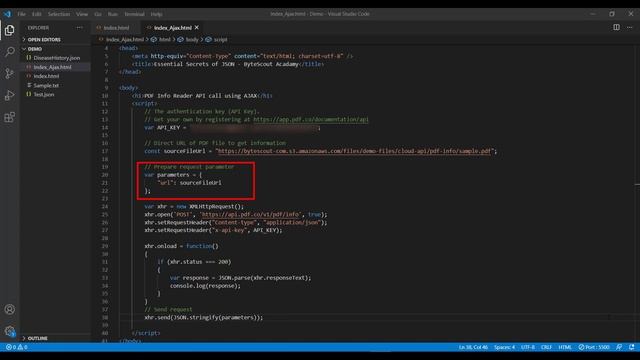The height and width of the screenshot is (360, 640).
Task: Follow the bytescout amazonaws sample.pdf URL
Action: (x=354, y=151)
